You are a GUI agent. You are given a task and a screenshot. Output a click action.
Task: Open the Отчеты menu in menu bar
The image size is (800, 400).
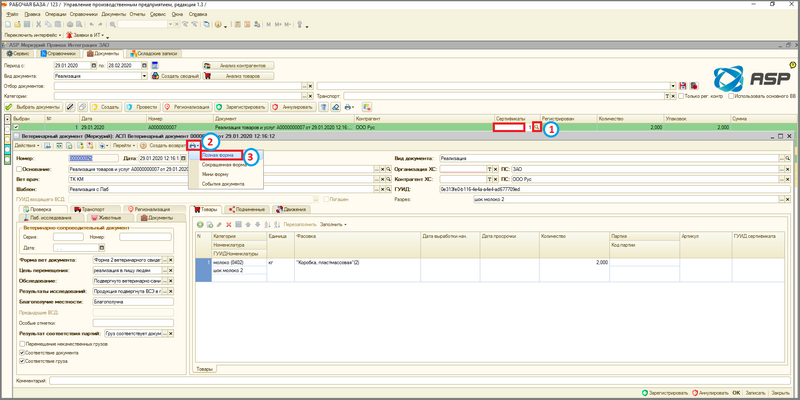[137, 14]
